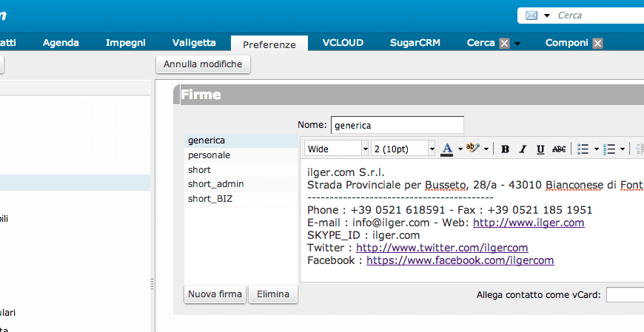Insert a numbered list

coord(609,149)
